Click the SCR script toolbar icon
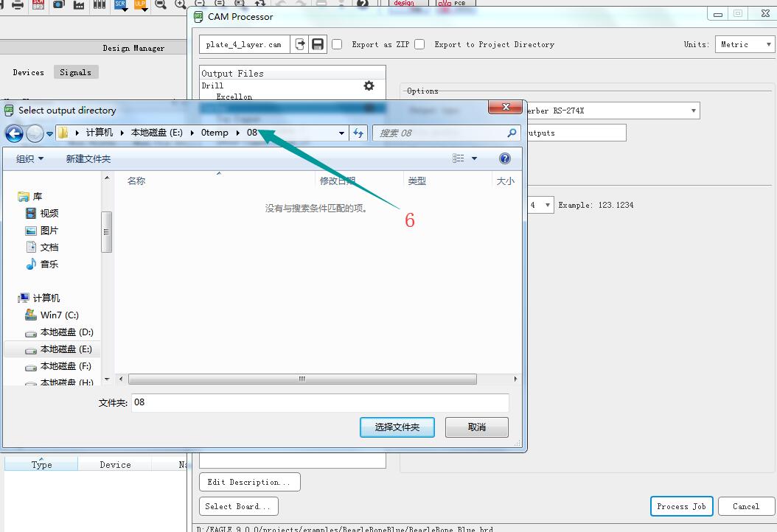Screen dimensions: 777x532 [120, 5]
